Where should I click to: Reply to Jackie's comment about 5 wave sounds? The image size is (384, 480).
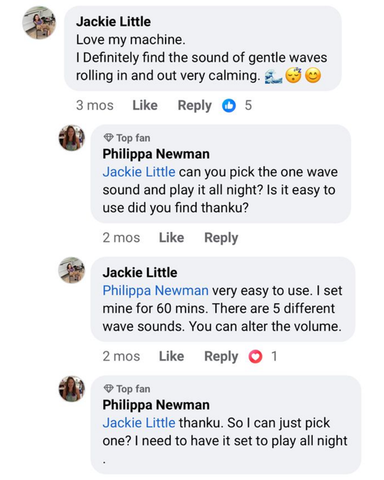coord(221,357)
